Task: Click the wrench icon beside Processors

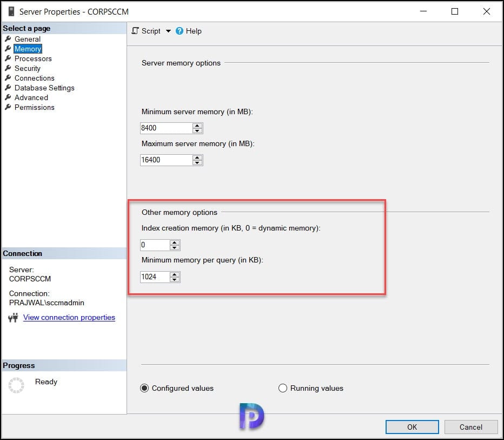Action: (x=8, y=58)
